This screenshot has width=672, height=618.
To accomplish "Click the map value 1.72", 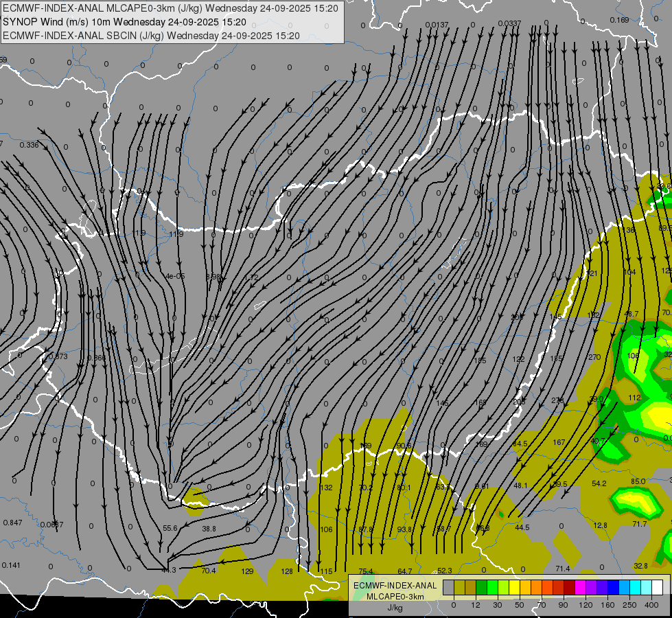I will 252,277.
